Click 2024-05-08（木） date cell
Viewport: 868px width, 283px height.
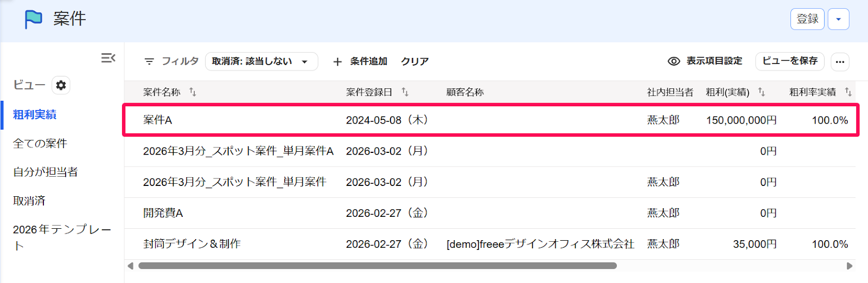point(387,120)
